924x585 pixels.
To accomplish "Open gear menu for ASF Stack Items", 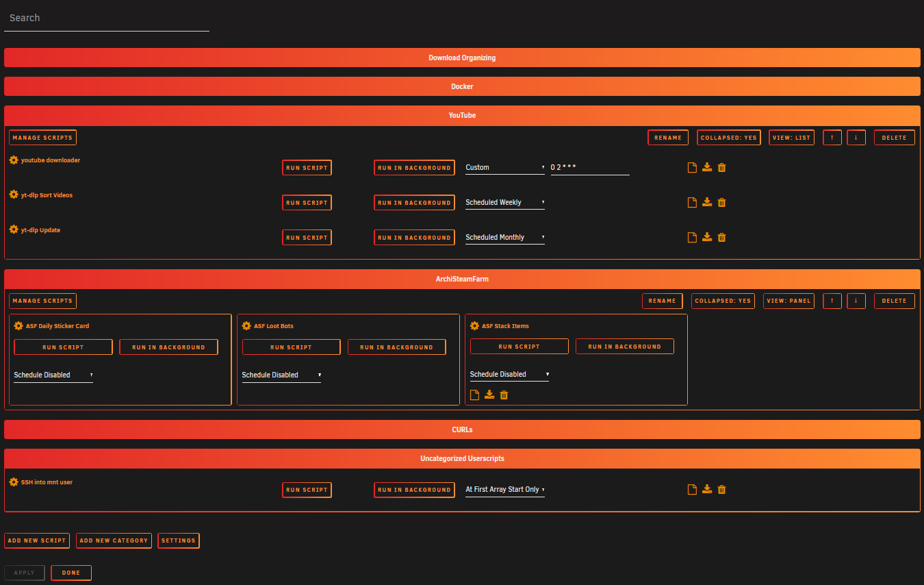I will pos(474,326).
